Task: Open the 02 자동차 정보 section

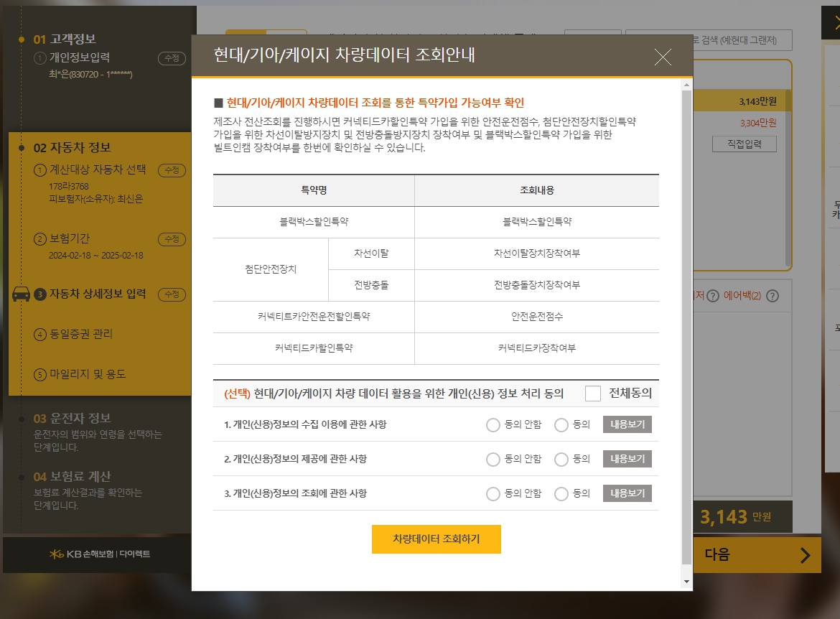Action: [73, 147]
